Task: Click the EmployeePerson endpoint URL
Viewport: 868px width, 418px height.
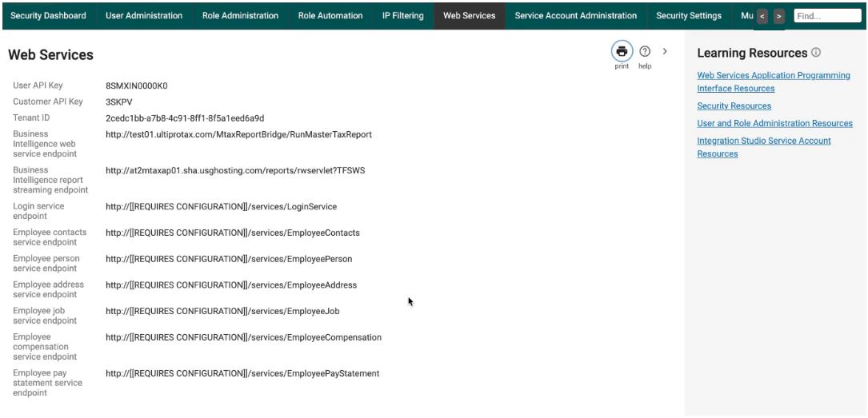Action: click(x=229, y=259)
